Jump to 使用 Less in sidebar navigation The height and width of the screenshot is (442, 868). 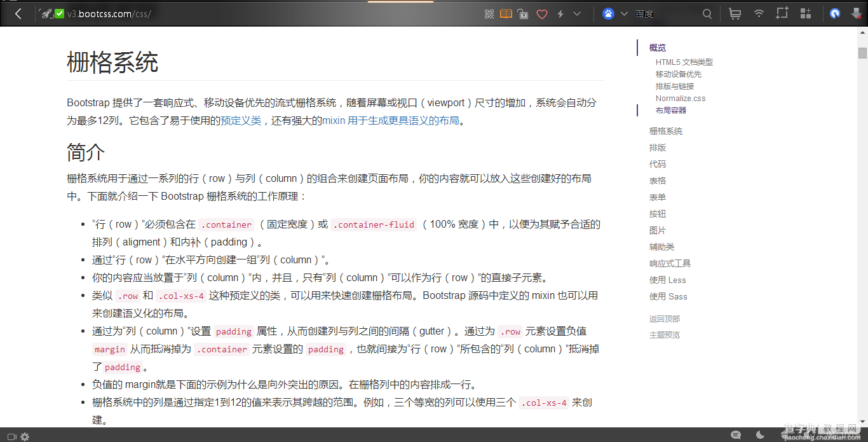click(668, 280)
